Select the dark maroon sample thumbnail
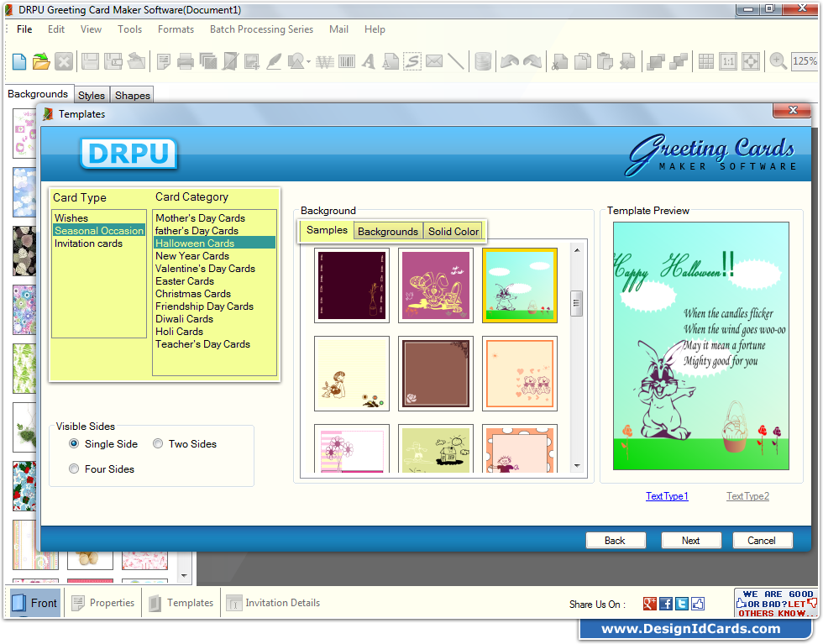 [352, 285]
